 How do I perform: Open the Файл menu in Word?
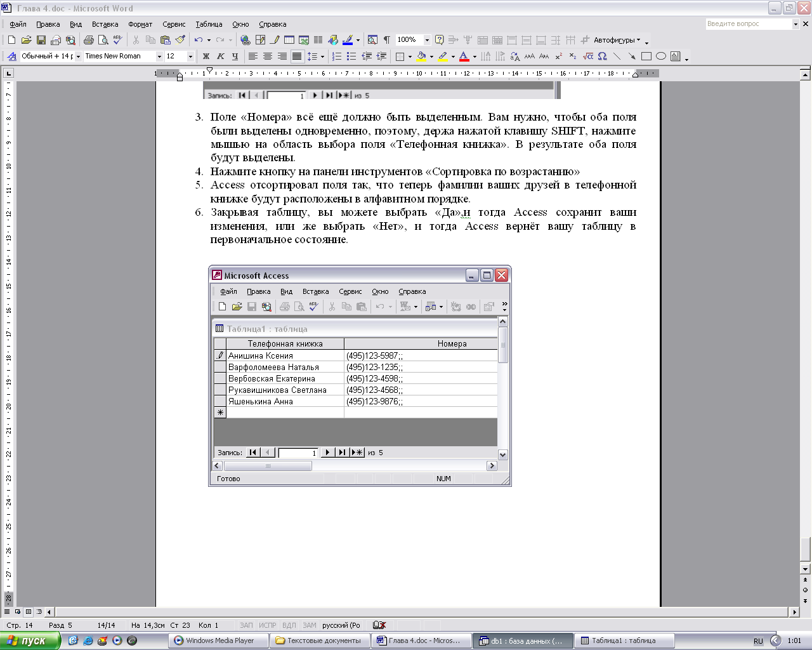(18, 24)
